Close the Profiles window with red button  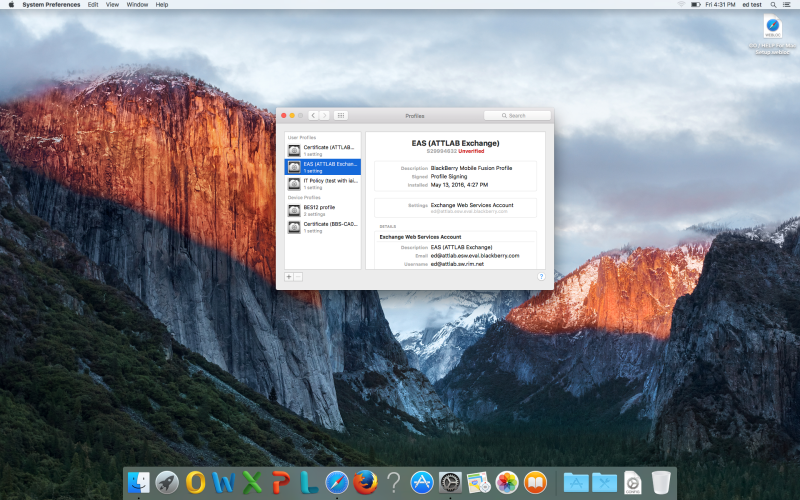(x=284, y=116)
